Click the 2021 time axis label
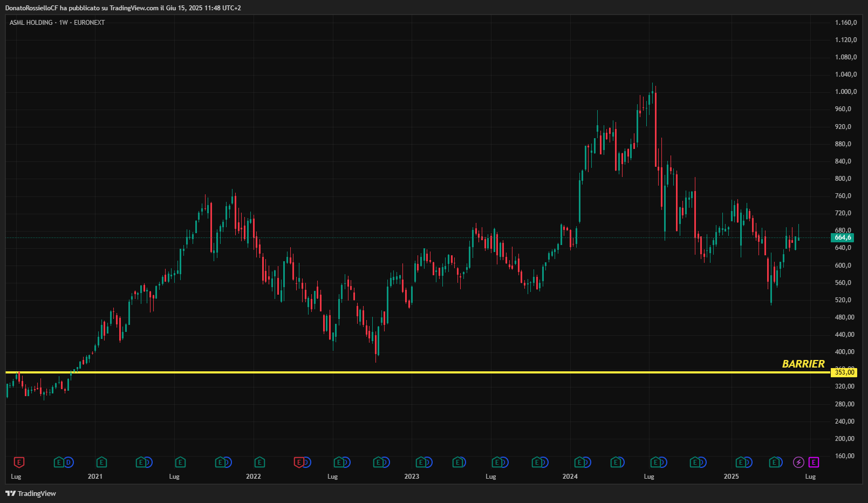Screen dimensions: 868x503 pyautogui.click(x=95, y=477)
